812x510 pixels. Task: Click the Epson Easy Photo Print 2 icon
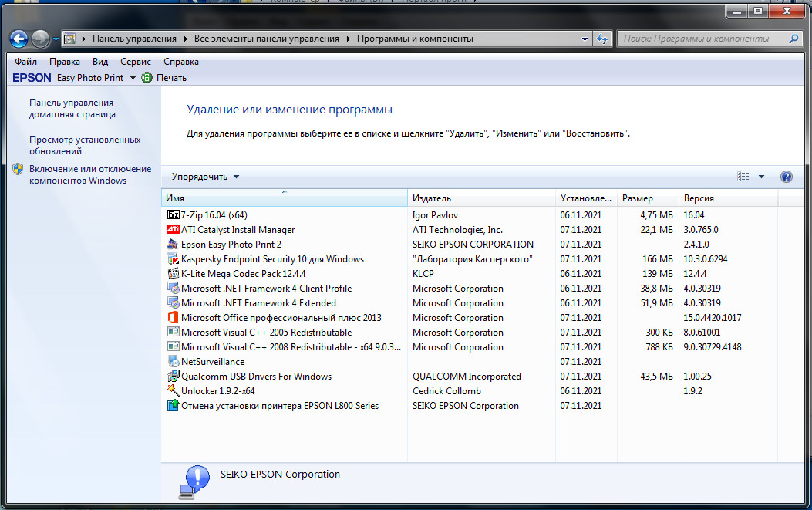tap(173, 244)
